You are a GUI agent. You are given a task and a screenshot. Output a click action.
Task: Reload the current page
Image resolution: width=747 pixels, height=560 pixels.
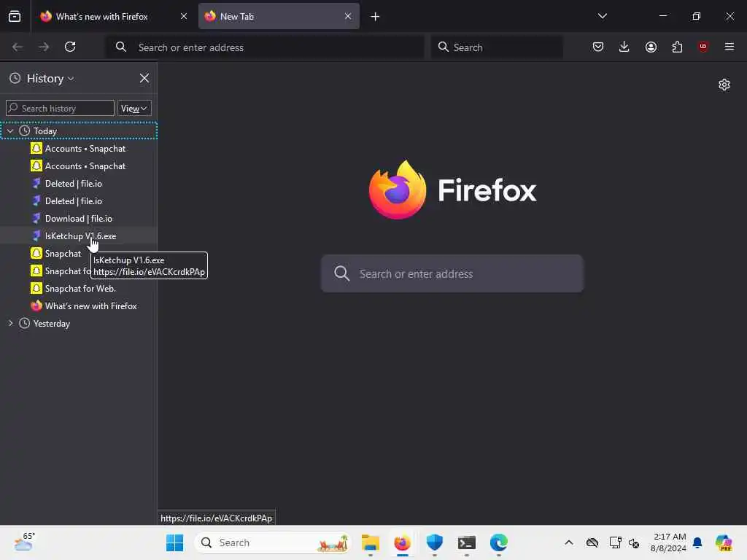pyautogui.click(x=70, y=47)
